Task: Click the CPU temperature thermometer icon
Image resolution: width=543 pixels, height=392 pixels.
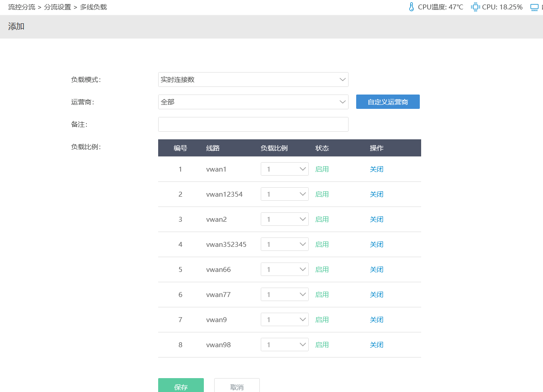Action: [x=411, y=7]
